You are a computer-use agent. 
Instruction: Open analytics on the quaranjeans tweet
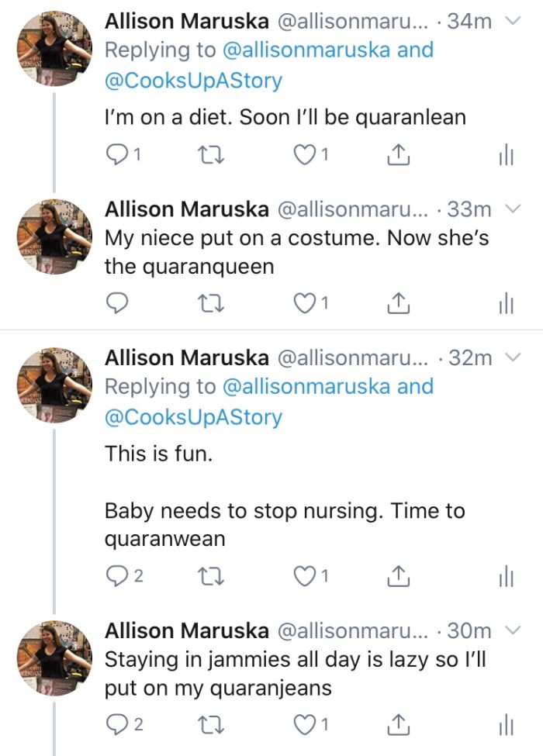click(505, 725)
